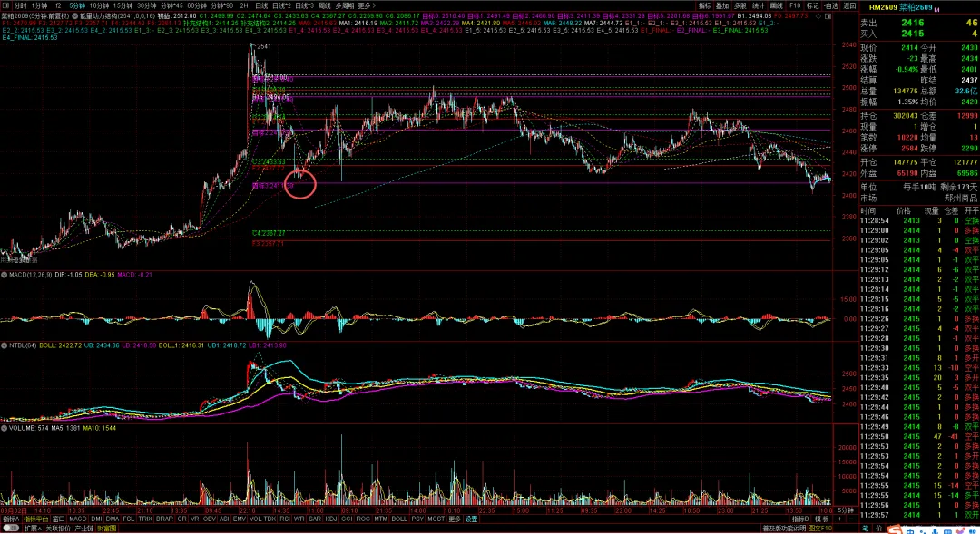Click the 叠加 overlay button
The width and height of the screenshot is (980, 534).
click(x=722, y=5)
